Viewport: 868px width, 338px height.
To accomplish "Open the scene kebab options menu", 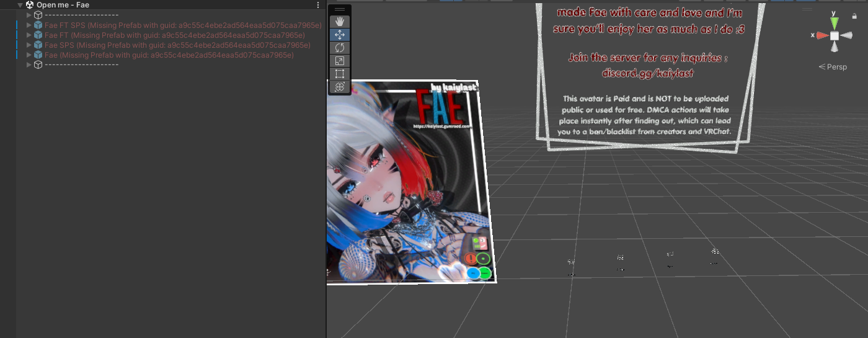I will tap(318, 5).
